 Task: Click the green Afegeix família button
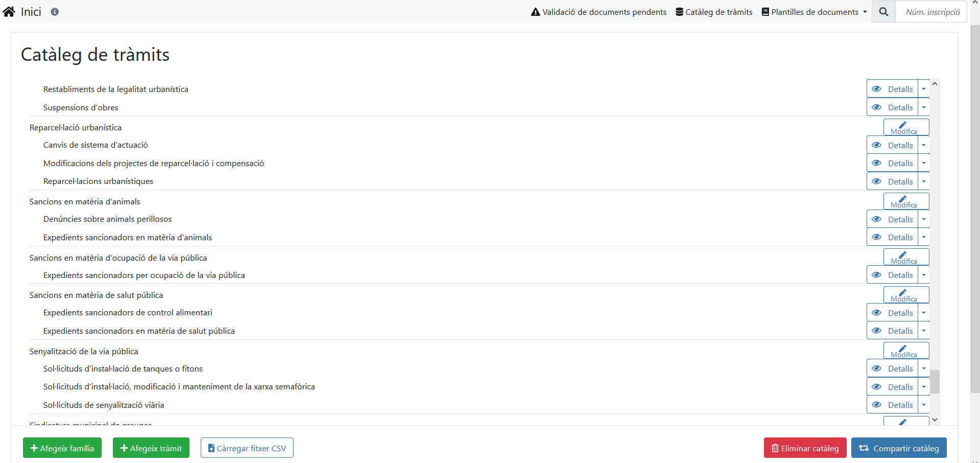click(62, 448)
